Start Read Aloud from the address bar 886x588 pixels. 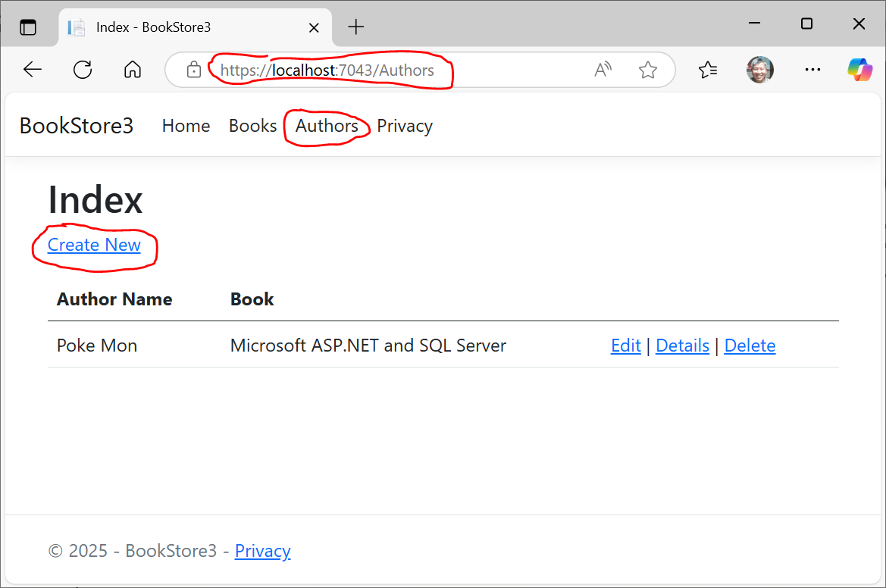coord(603,70)
